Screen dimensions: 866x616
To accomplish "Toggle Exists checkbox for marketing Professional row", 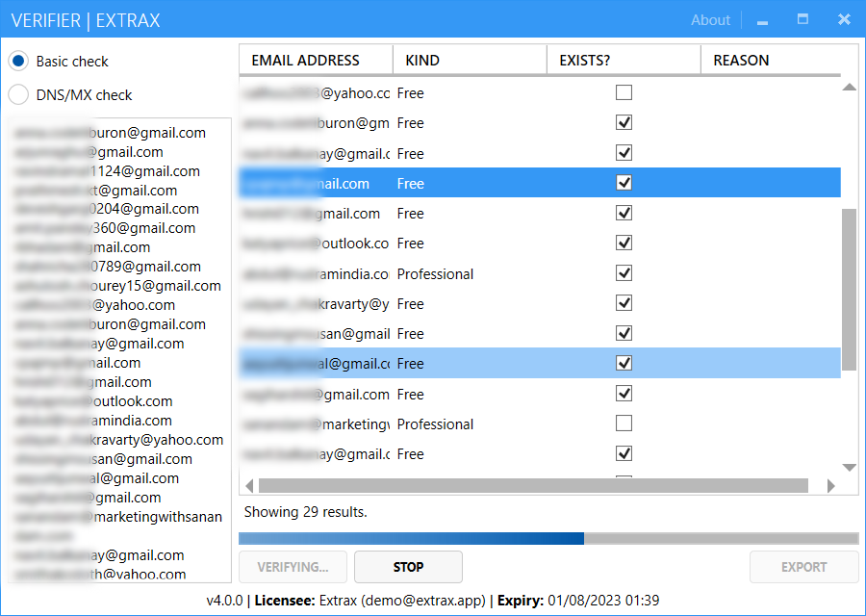I will point(624,423).
